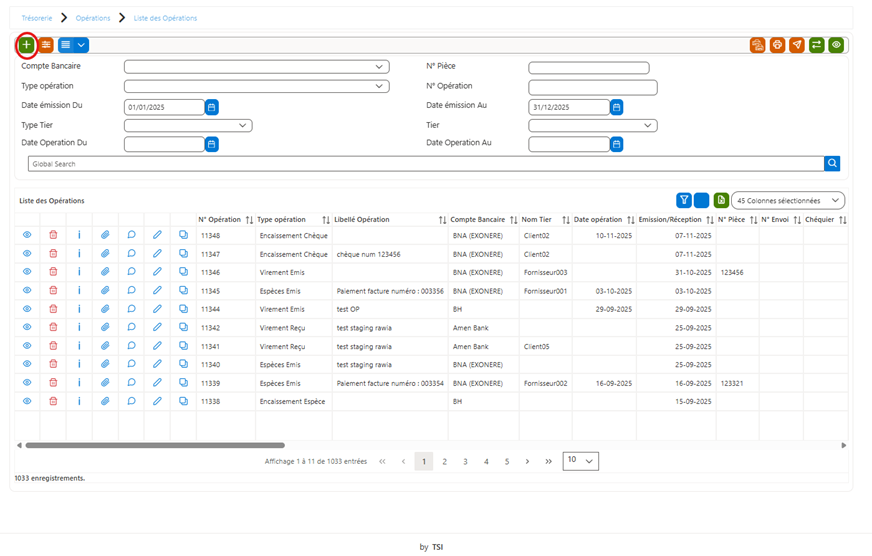Click the green eye icon in top toolbar
The height and width of the screenshot is (556, 872).
click(x=836, y=45)
